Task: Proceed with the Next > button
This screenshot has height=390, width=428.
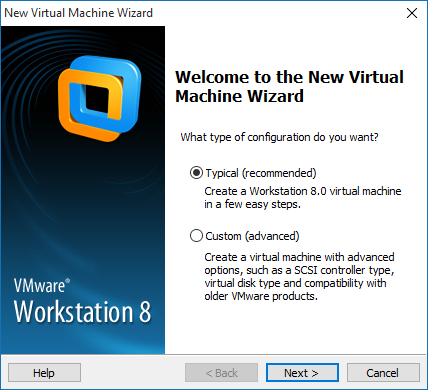Action: [x=302, y=372]
